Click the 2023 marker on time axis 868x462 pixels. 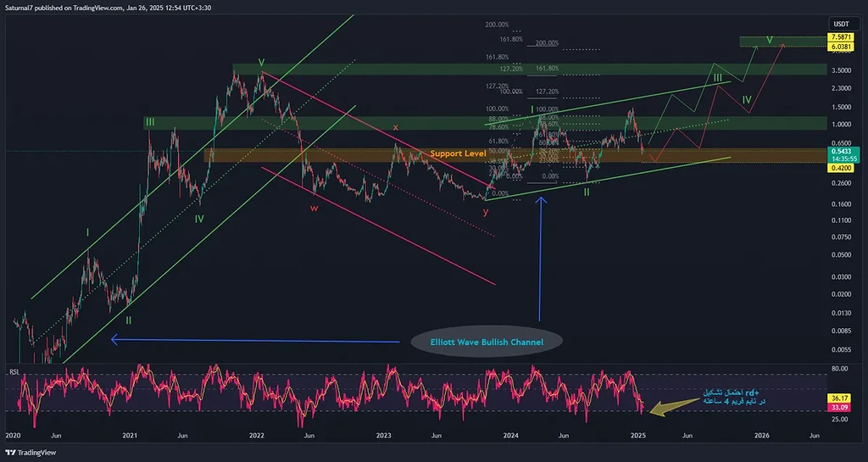coord(384,435)
